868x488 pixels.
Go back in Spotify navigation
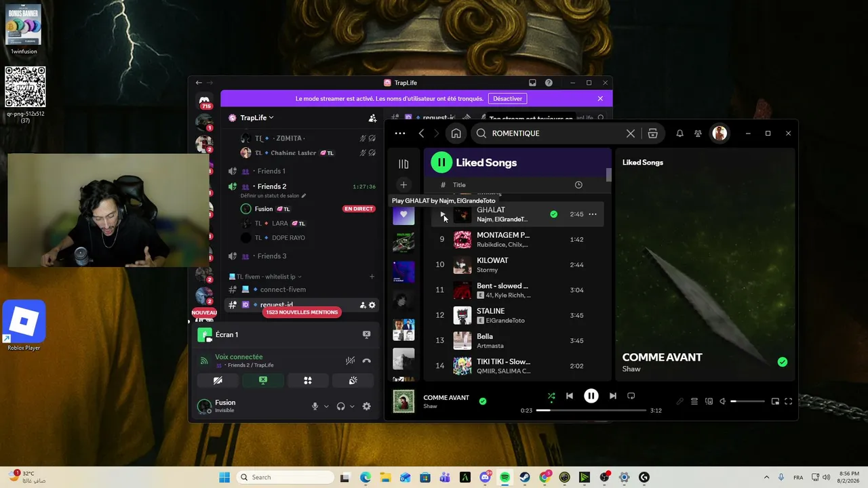421,134
